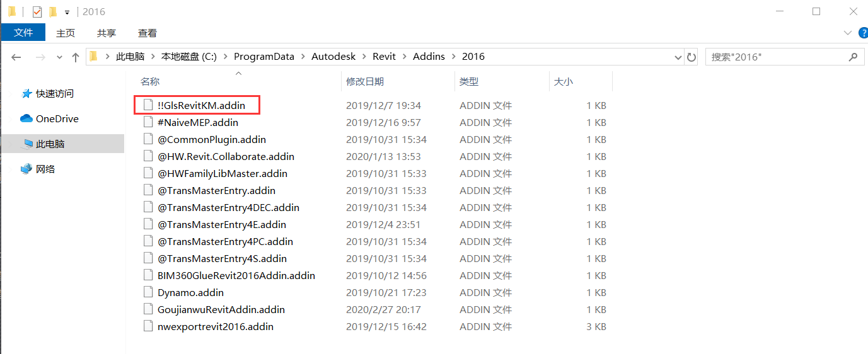The height and width of the screenshot is (354, 868).
Task: Select file BIM360GlueRevit2016Addin.addin
Action: [236, 275]
